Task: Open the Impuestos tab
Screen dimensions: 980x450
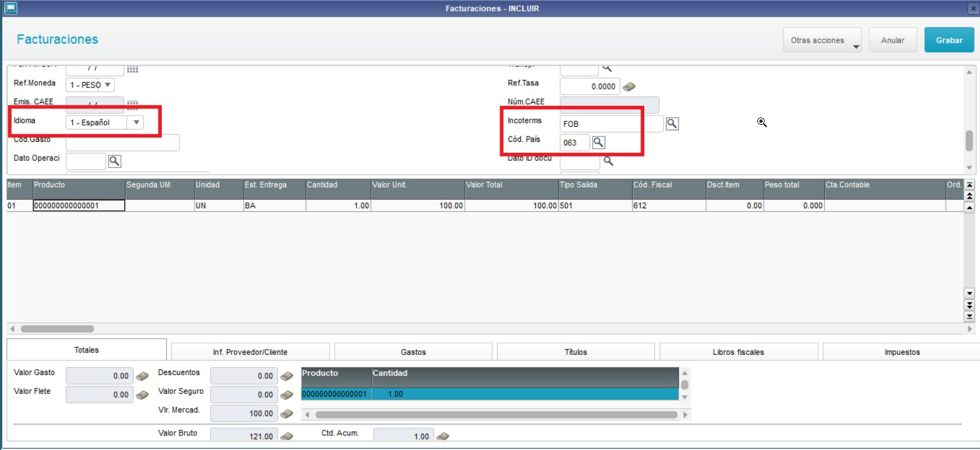Action: click(902, 352)
